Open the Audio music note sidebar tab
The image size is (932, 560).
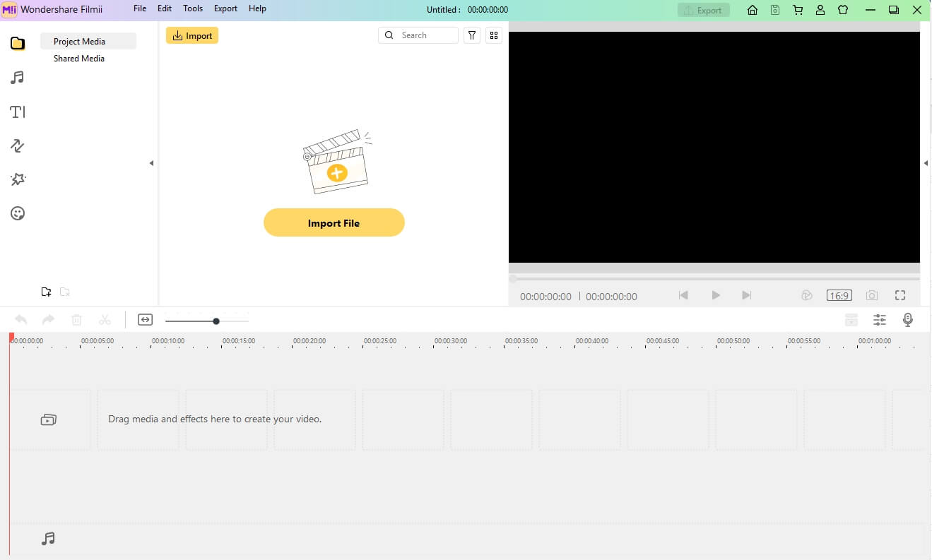tap(18, 78)
